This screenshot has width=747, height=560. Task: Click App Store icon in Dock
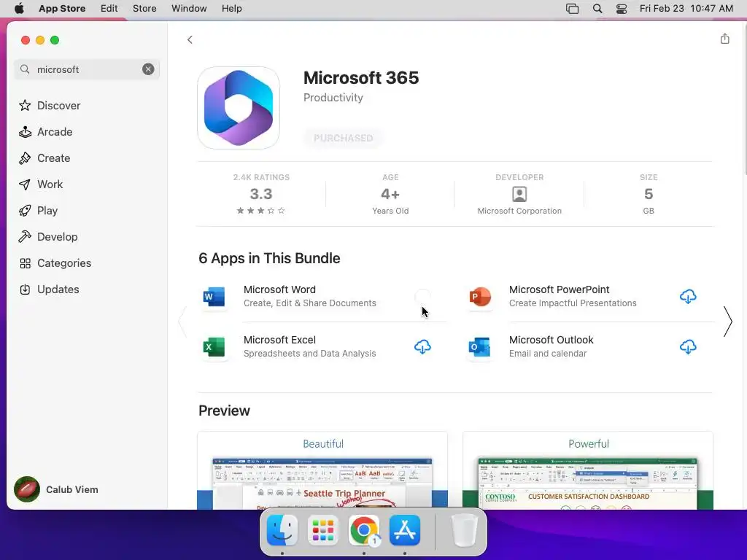coord(405,530)
